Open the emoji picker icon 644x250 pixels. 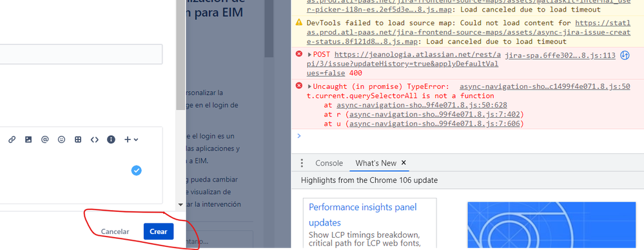(x=62, y=140)
